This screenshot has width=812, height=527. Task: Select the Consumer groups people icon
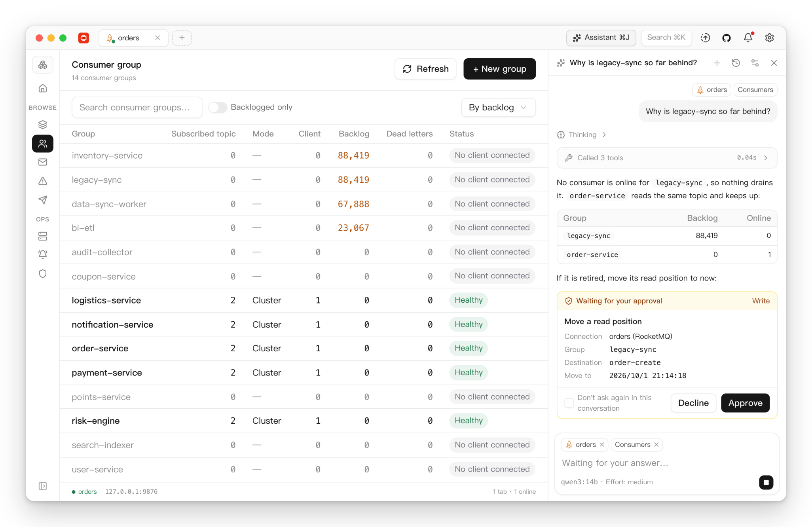point(43,144)
